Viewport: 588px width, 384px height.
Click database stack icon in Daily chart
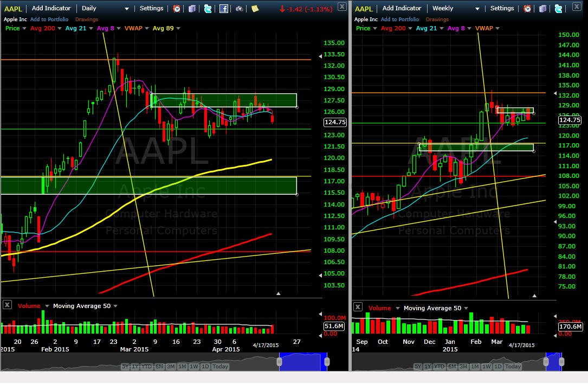[x=192, y=9]
